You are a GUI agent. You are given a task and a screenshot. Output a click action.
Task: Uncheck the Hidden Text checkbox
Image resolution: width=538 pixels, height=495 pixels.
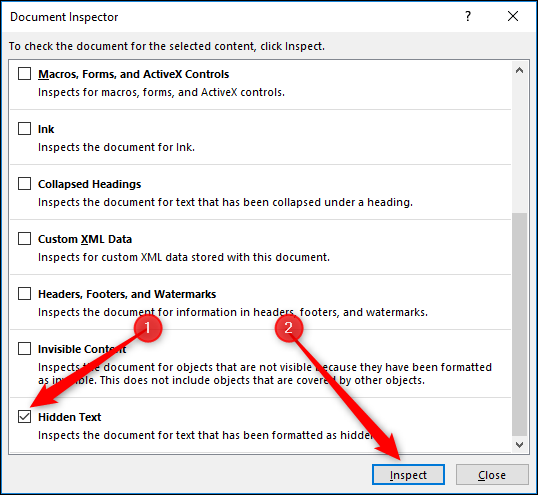point(24,417)
